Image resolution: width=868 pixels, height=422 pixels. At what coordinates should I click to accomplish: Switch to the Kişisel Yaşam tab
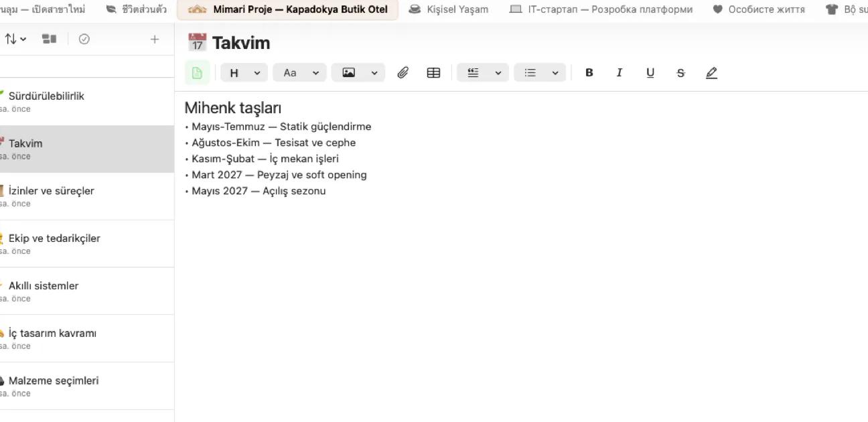coord(449,9)
